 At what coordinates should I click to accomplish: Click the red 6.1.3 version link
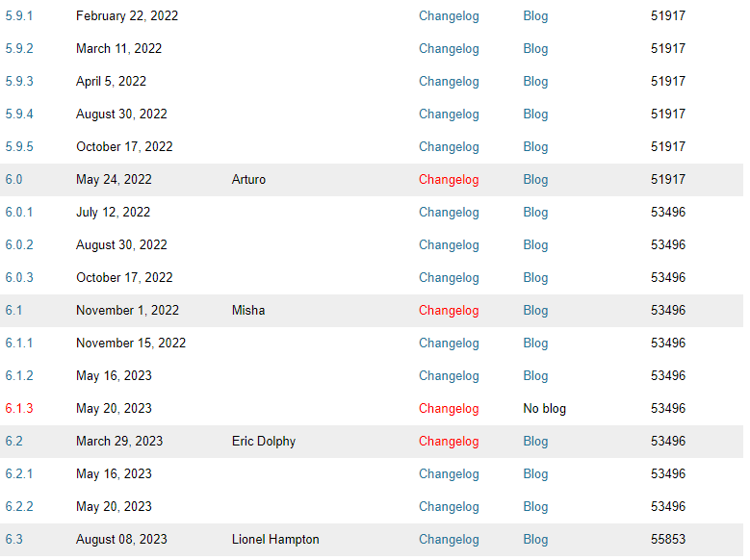(19, 409)
